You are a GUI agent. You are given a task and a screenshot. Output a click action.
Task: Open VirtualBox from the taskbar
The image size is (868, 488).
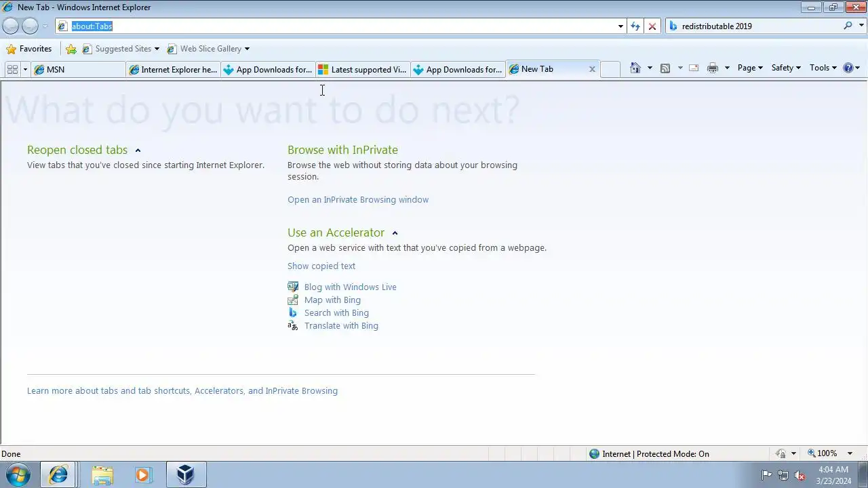(x=186, y=475)
